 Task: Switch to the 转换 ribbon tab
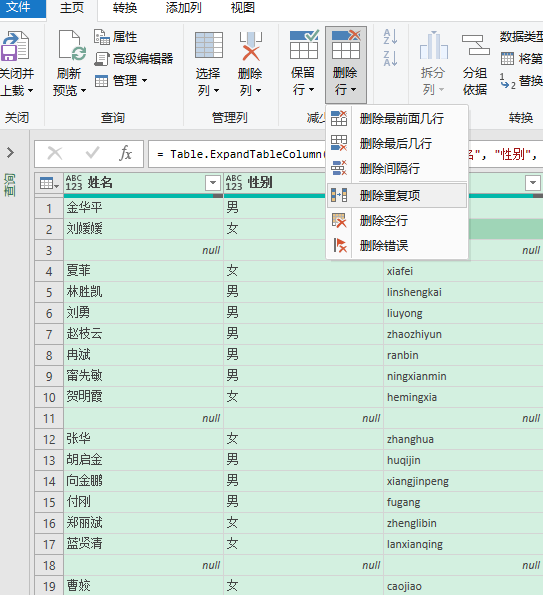pos(124,8)
